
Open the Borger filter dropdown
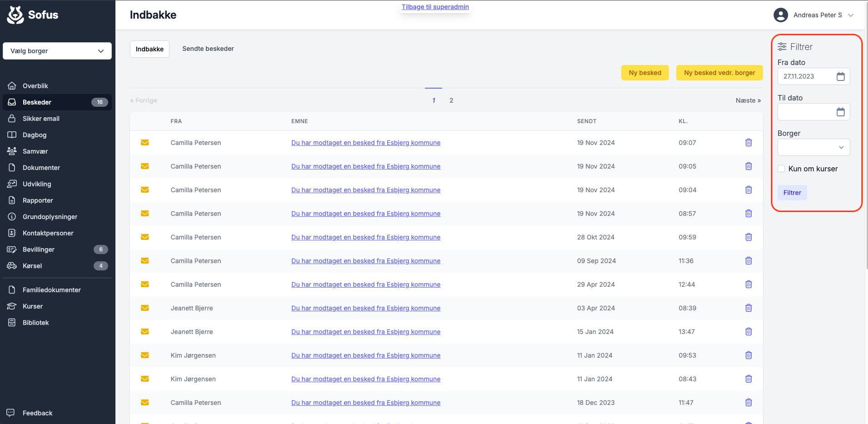813,147
